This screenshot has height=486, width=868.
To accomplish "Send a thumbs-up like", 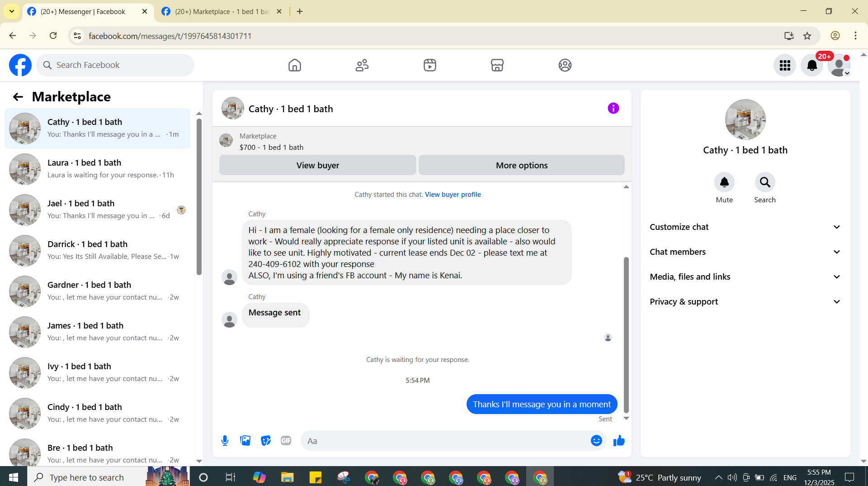I will coord(619,441).
